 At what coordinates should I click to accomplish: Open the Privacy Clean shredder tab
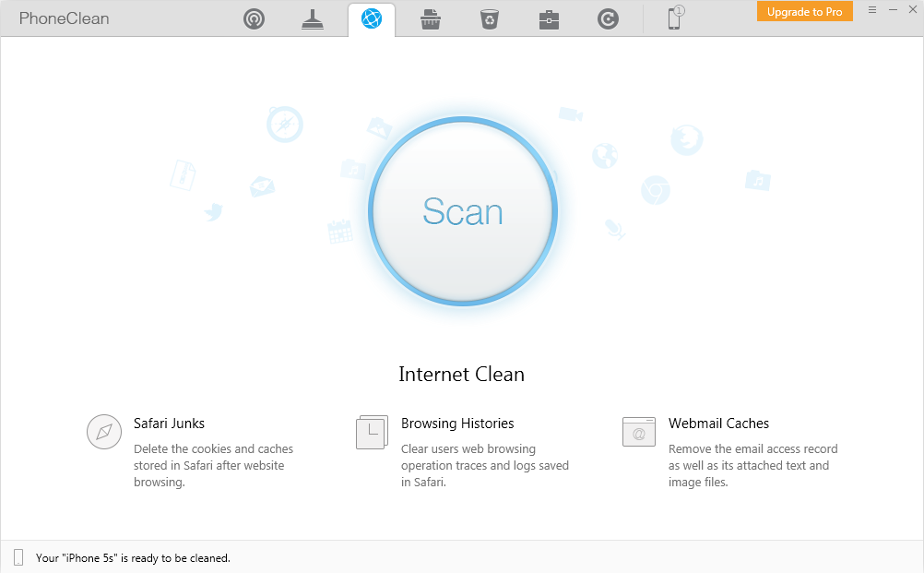click(431, 18)
